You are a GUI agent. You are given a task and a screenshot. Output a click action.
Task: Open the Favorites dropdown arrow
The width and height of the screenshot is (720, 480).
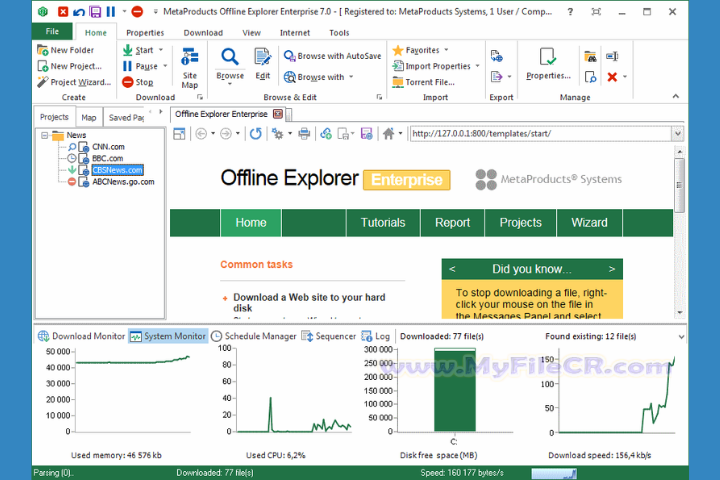click(446, 50)
